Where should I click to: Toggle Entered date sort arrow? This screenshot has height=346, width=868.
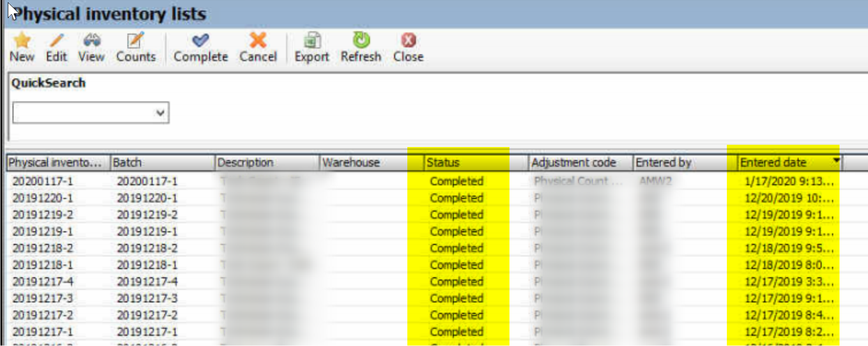click(x=836, y=160)
